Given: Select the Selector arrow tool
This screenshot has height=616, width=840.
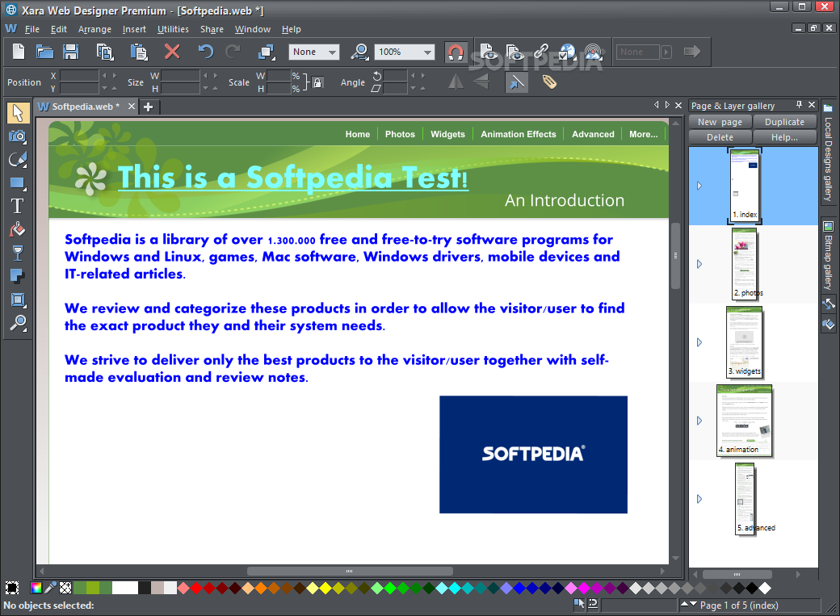Looking at the screenshot, I should [18, 113].
